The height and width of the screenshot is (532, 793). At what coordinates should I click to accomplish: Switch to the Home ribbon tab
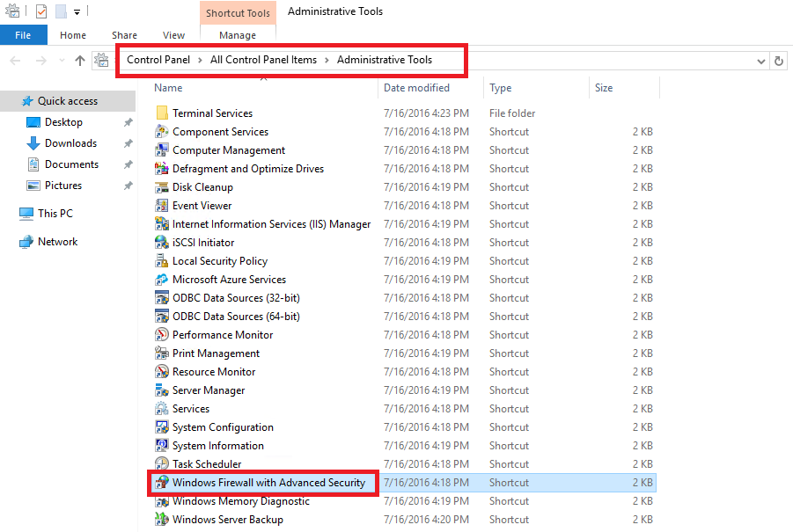(73, 35)
